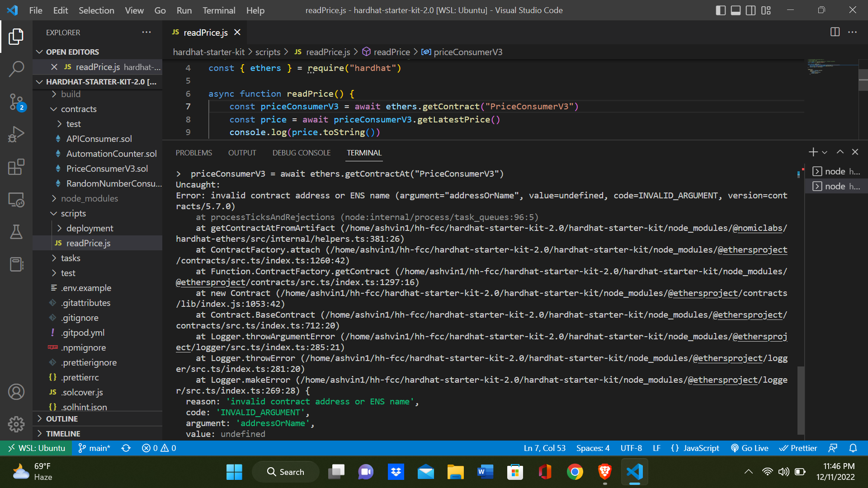
Task: Collapse the scripts folder
Action: point(98,213)
